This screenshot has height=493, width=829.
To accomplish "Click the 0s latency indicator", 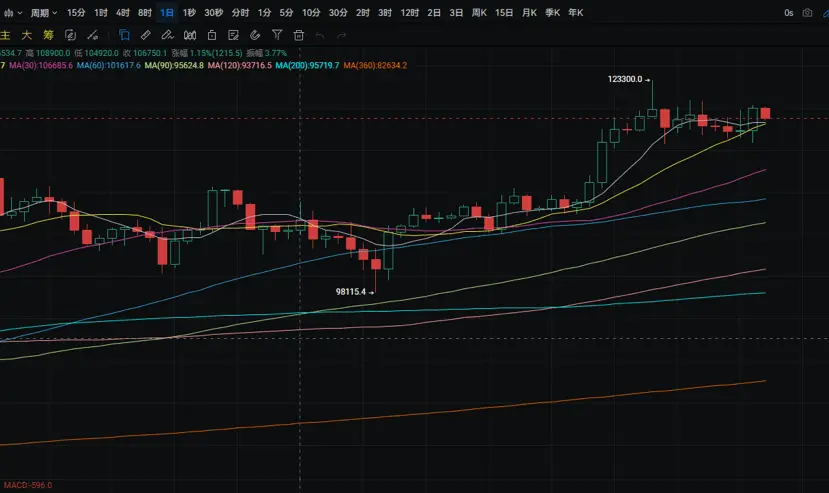I will click(789, 13).
